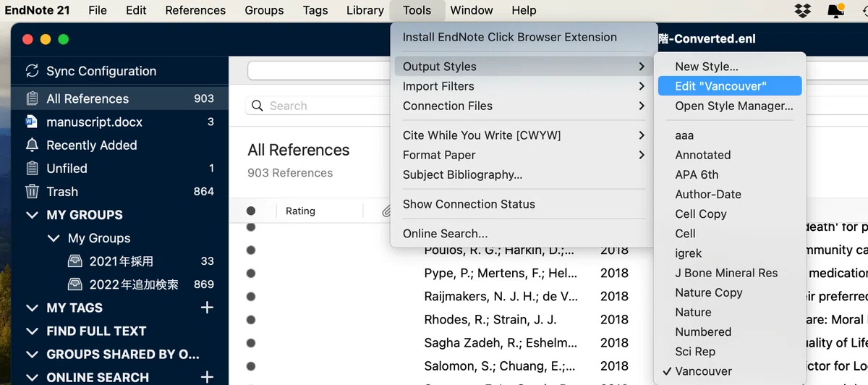
Task: Click the read status dot column header
Action: (251, 211)
